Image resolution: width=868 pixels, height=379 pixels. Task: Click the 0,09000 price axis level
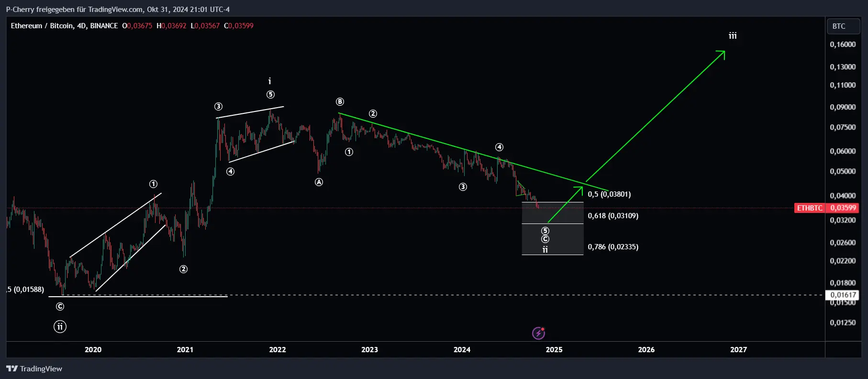pos(843,107)
